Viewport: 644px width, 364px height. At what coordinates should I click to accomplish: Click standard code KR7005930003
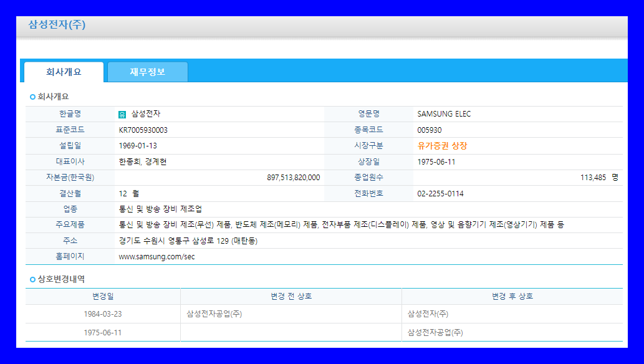[x=143, y=130]
